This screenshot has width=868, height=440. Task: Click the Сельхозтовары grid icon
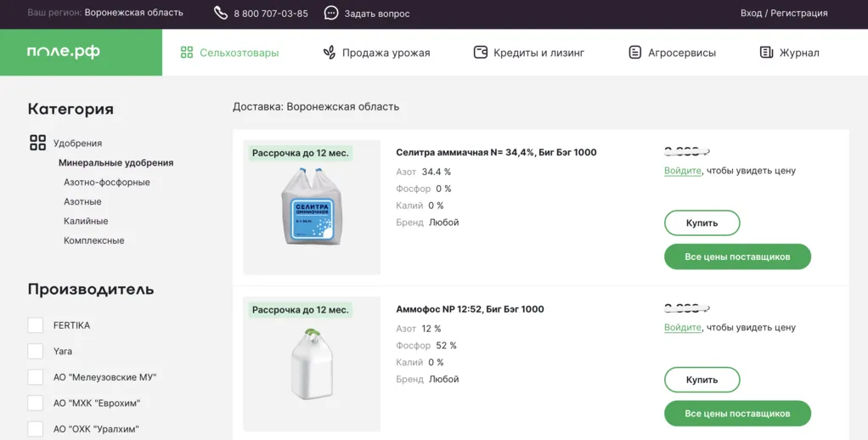tap(187, 53)
